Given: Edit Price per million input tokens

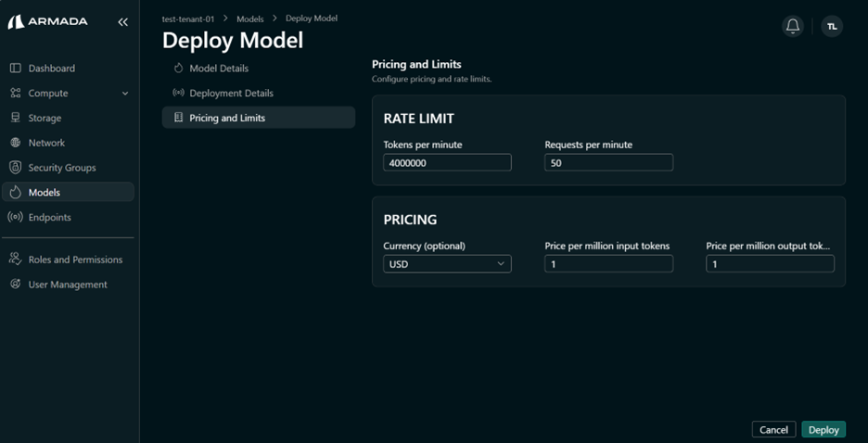Looking at the screenshot, I should tap(609, 264).
